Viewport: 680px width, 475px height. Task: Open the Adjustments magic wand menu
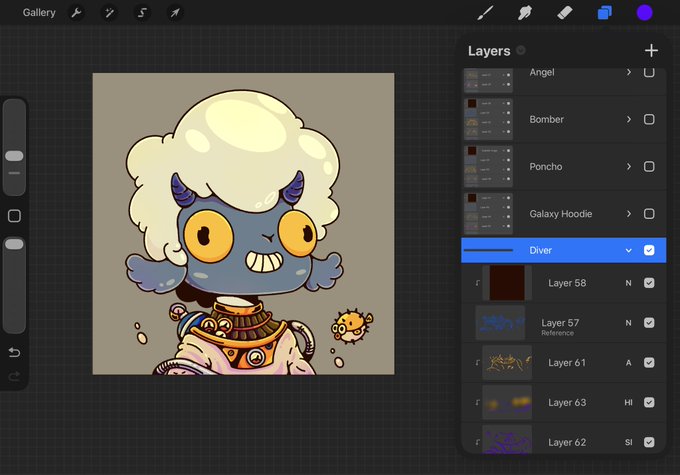(x=109, y=13)
